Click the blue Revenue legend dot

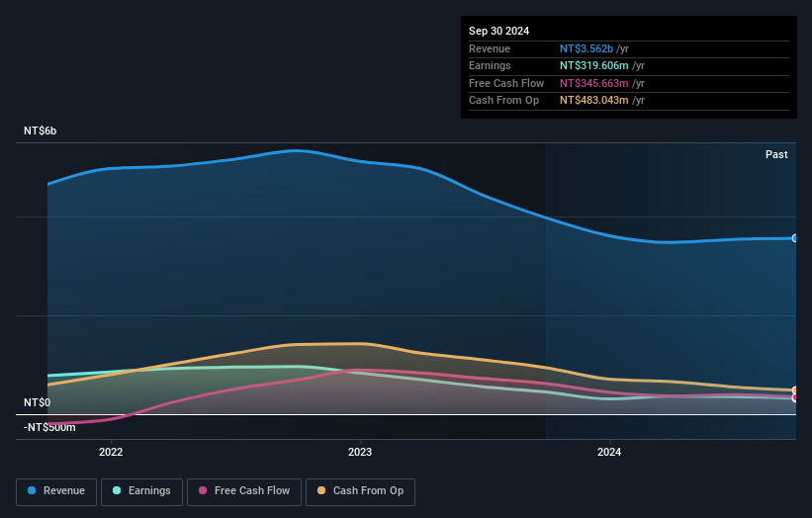(x=32, y=490)
